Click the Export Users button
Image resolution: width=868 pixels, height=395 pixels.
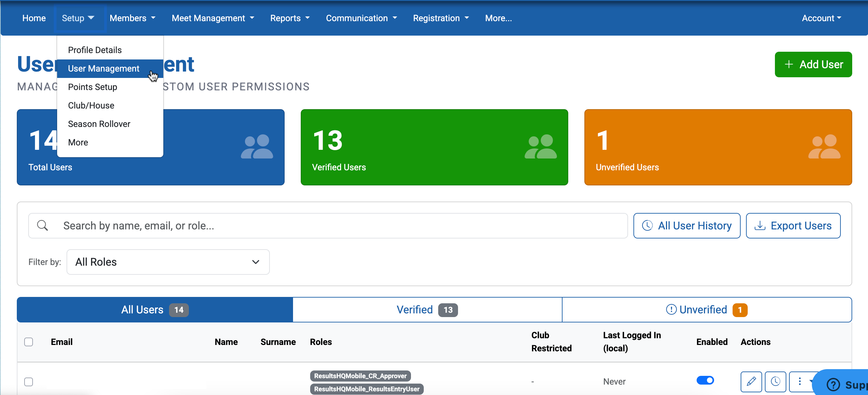tap(793, 225)
